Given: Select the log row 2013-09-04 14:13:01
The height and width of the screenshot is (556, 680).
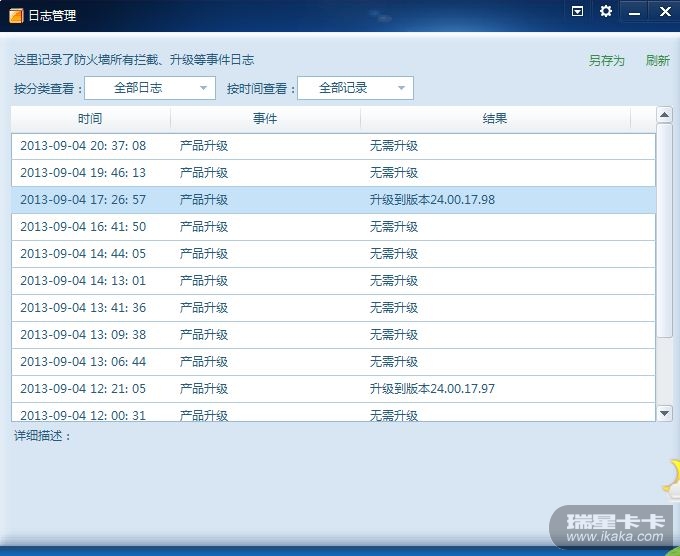Looking at the screenshot, I should pos(333,281).
